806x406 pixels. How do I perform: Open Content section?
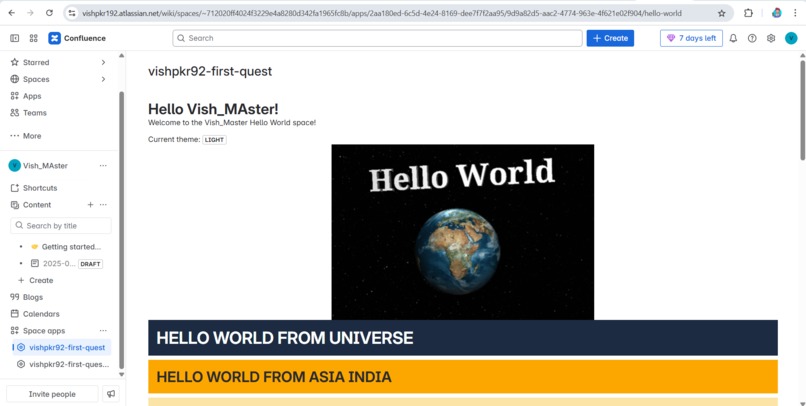[37, 205]
